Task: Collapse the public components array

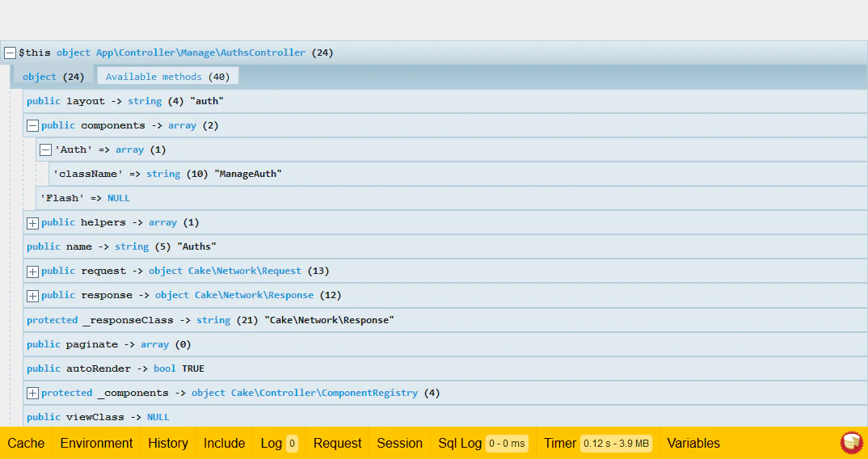Action: (x=32, y=126)
